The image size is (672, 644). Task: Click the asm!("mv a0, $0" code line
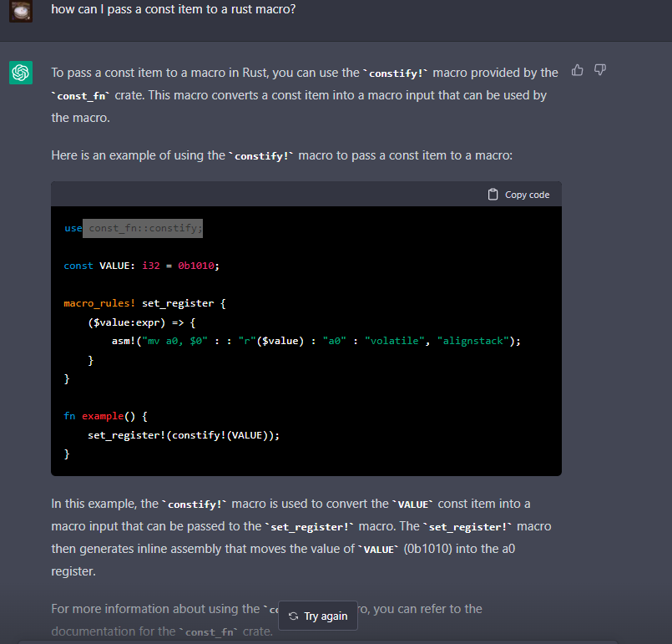(x=316, y=342)
